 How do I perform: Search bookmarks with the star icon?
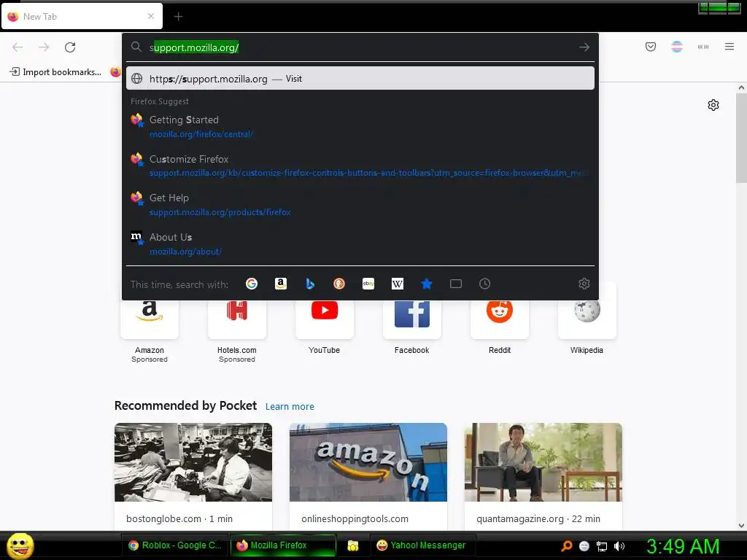pos(426,284)
